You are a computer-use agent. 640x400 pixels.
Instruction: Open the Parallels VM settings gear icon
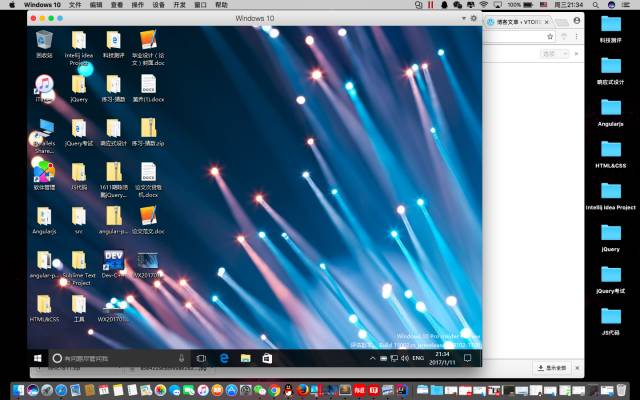click(474, 18)
